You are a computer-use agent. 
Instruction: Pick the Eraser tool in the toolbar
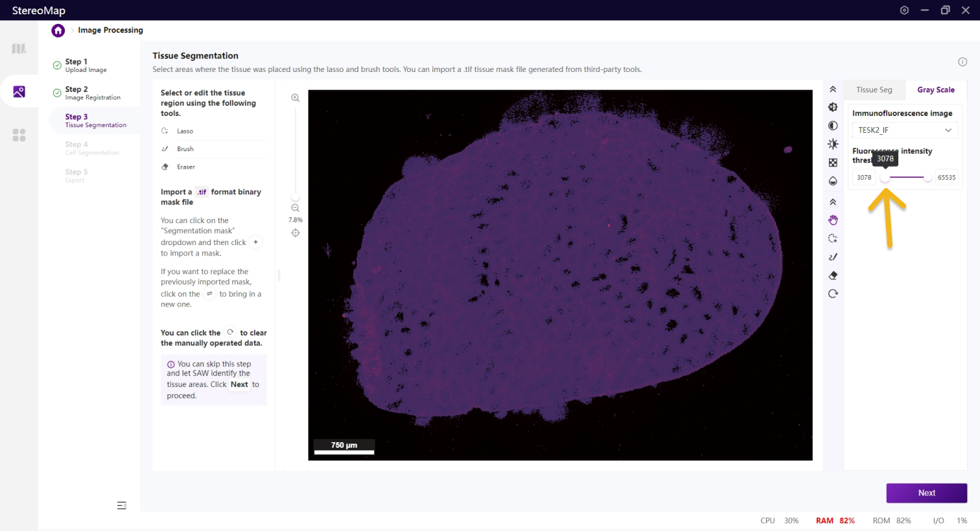(833, 276)
